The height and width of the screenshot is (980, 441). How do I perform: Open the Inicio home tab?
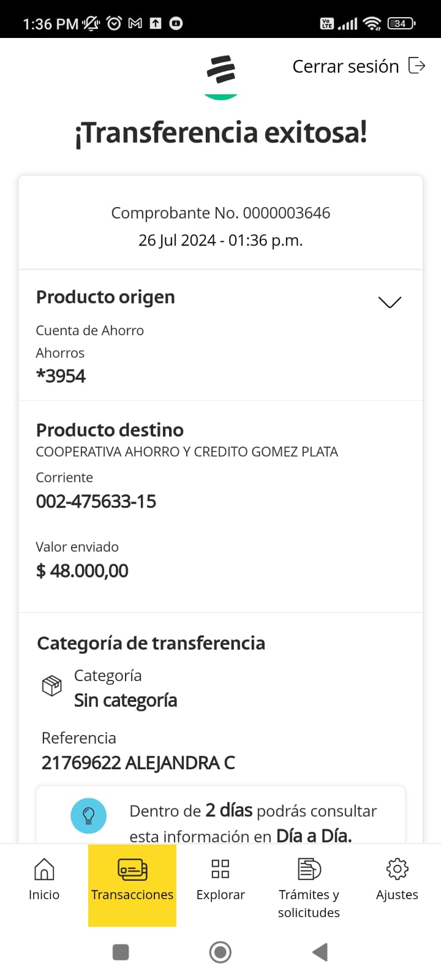[44, 880]
